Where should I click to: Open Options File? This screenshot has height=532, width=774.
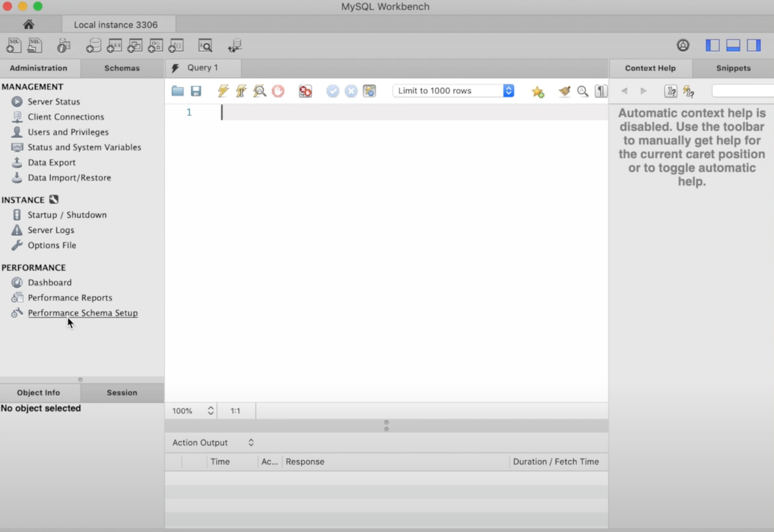[x=52, y=245]
